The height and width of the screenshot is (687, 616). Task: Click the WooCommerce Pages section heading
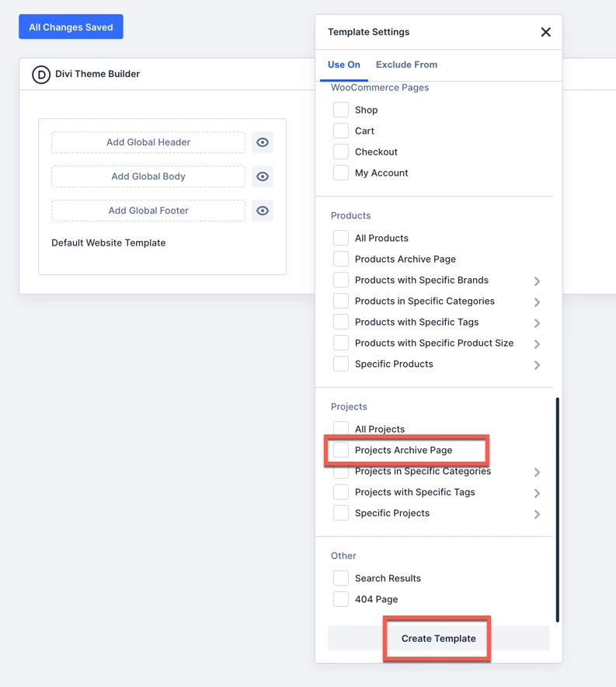pos(380,88)
